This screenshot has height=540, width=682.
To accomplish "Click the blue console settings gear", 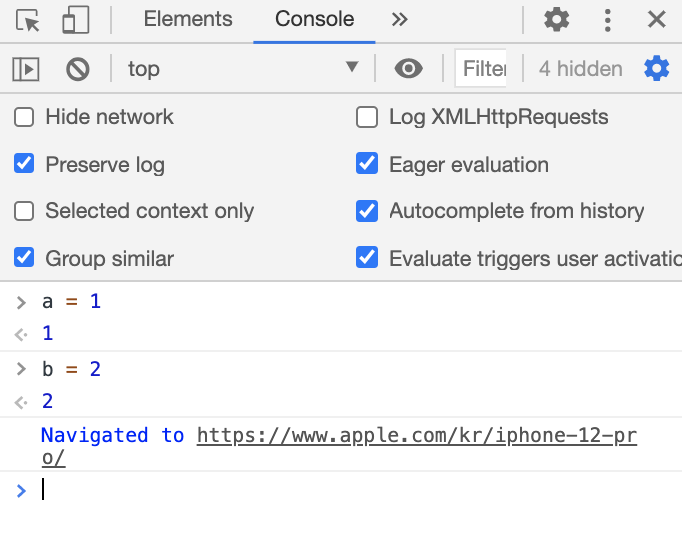I will pyautogui.click(x=656, y=69).
